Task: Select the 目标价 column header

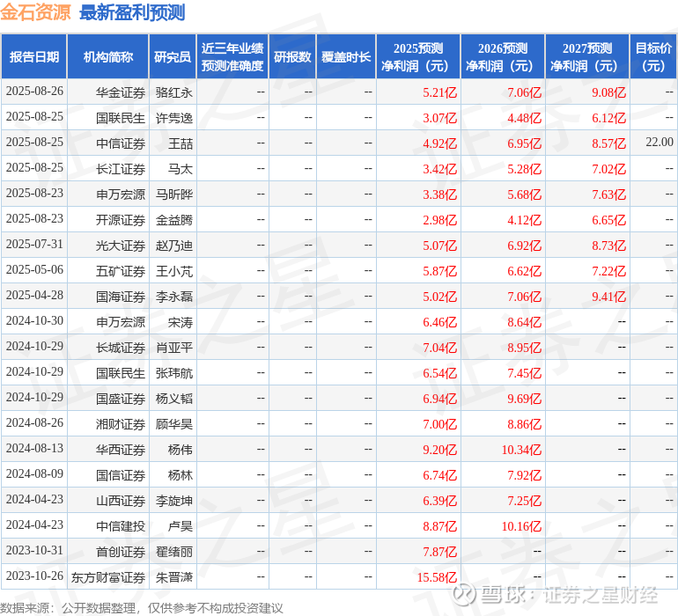Action: (x=653, y=56)
